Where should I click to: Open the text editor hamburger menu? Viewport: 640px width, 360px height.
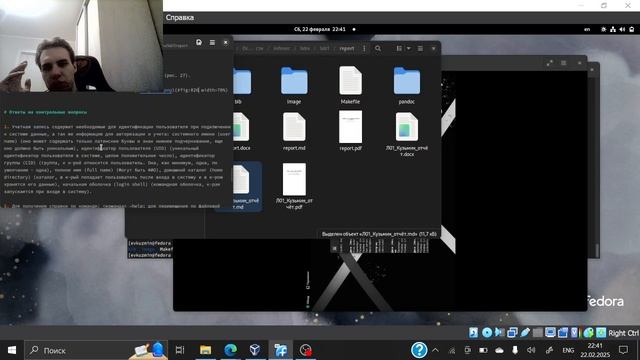pyautogui.click(x=212, y=42)
